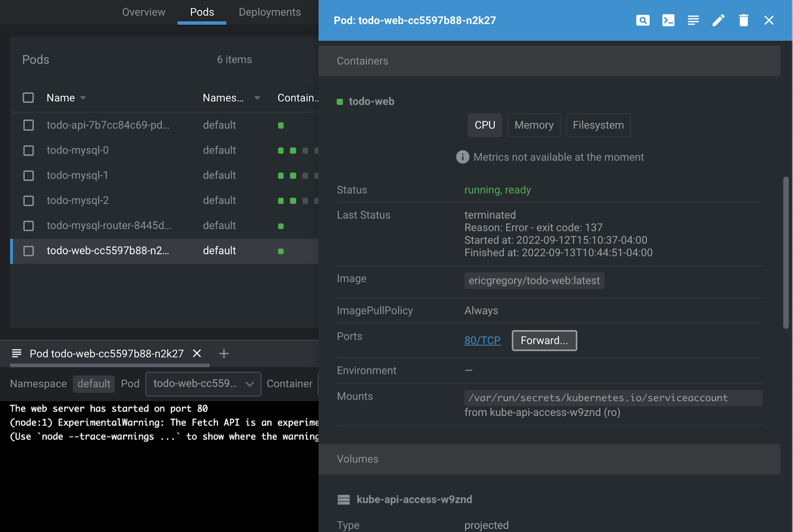
Task: Switch to the Deployments tab
Action: click(x=270, y=12)
